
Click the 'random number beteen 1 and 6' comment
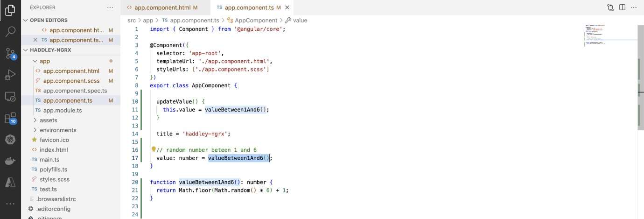(x=207, y=150)
